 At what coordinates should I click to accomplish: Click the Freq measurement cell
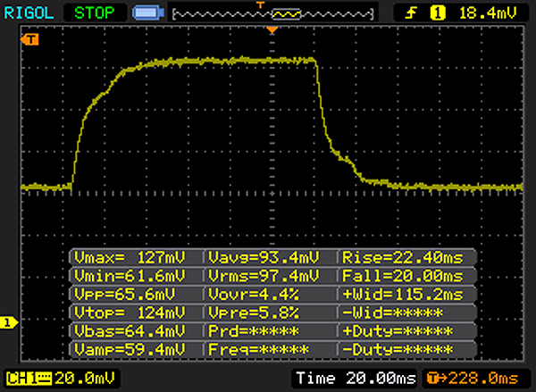pos(269,346)
